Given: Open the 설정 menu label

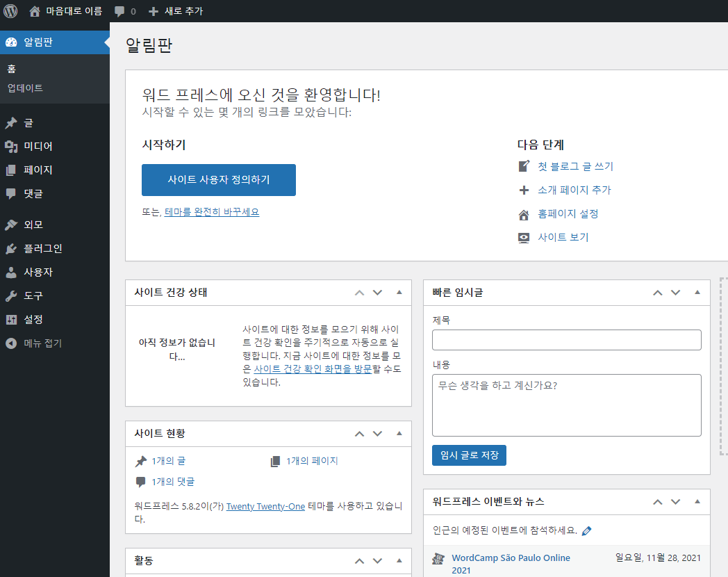Looking at the screenshot, I should [x=33, y=320].
